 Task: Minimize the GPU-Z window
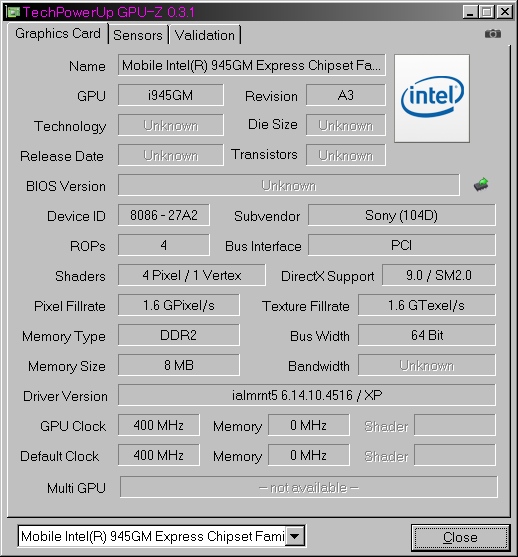point(470,12)
